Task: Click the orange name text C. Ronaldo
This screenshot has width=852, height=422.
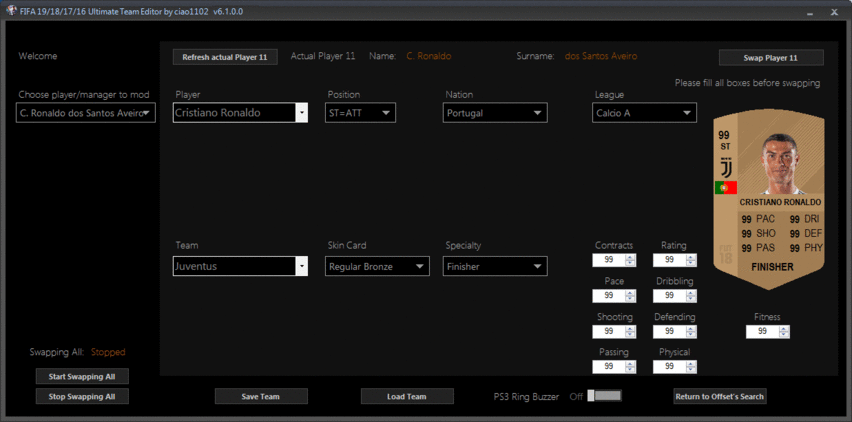Action: click(428, 56)
